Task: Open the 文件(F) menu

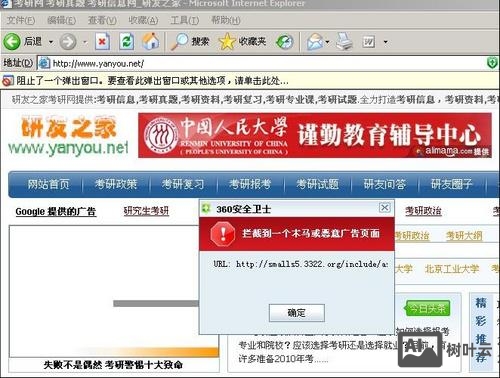Action: pyautogui.click(x=21, y=20)
